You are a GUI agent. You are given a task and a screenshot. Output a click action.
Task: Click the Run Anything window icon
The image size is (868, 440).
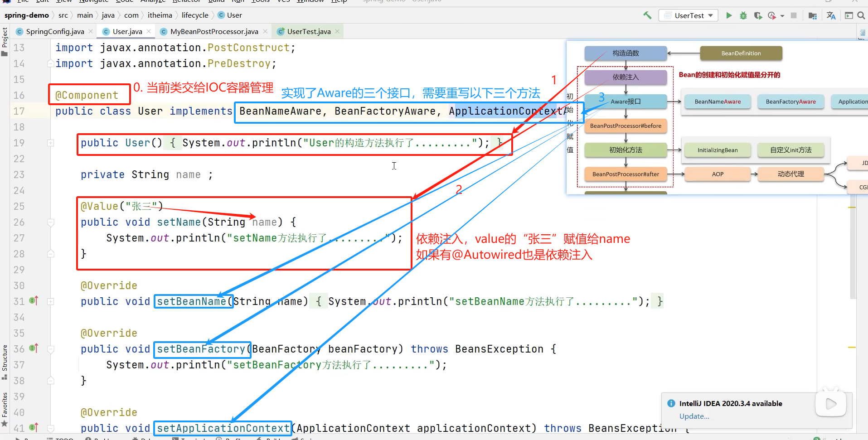[x=849, y=15]
